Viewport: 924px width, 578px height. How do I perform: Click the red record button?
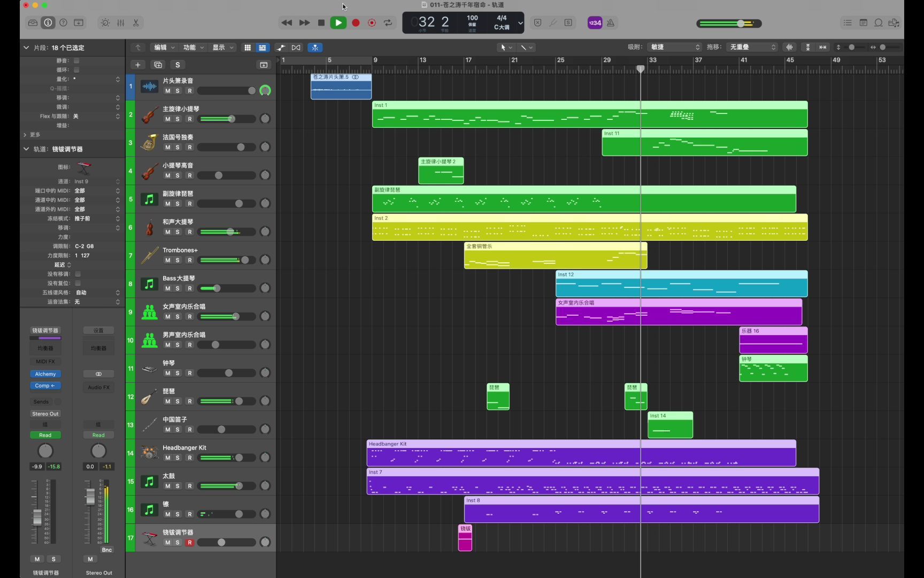pos(356,22)
